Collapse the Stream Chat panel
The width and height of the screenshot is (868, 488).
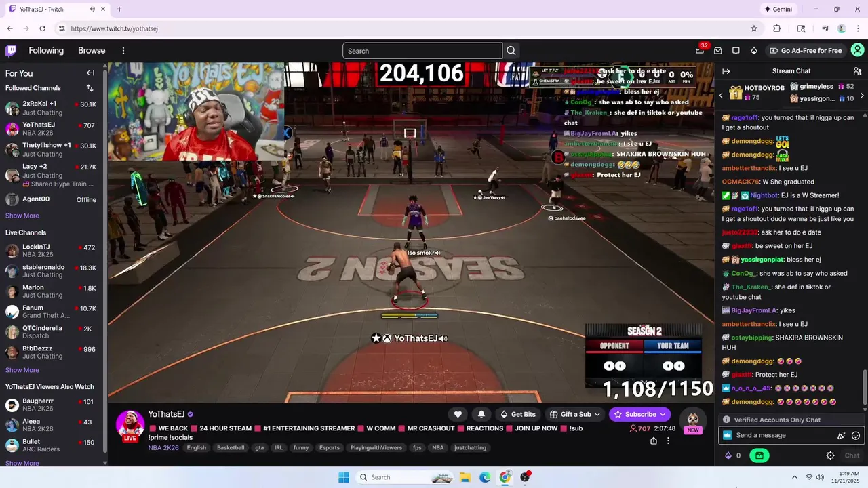click(726, 71)
